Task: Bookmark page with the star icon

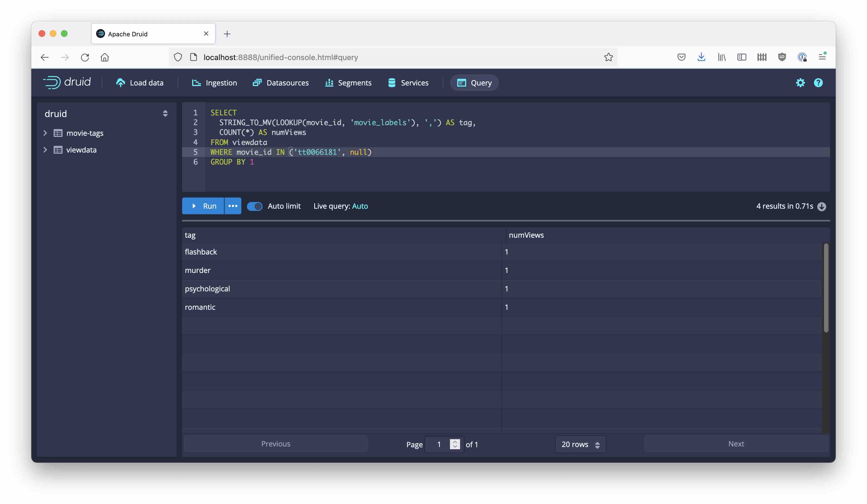Action: [608, 57]
